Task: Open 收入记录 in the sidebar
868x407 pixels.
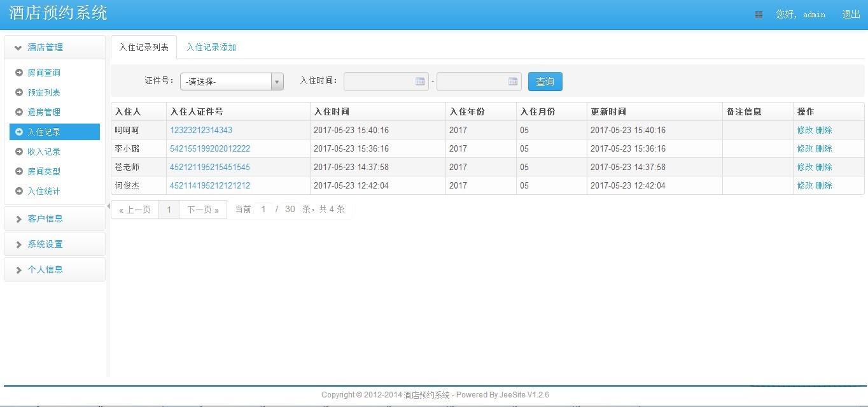Action: point(44,152)
